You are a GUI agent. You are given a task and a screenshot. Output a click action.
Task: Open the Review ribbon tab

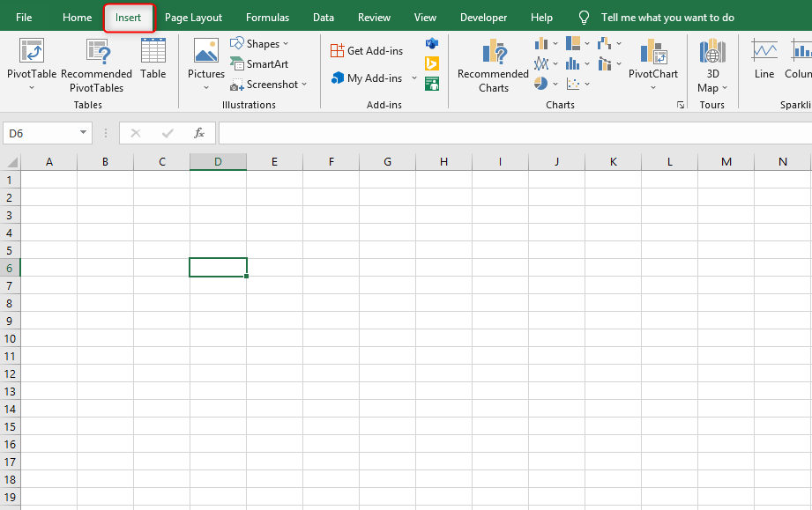pyautogui.click(x=374, y=17)
